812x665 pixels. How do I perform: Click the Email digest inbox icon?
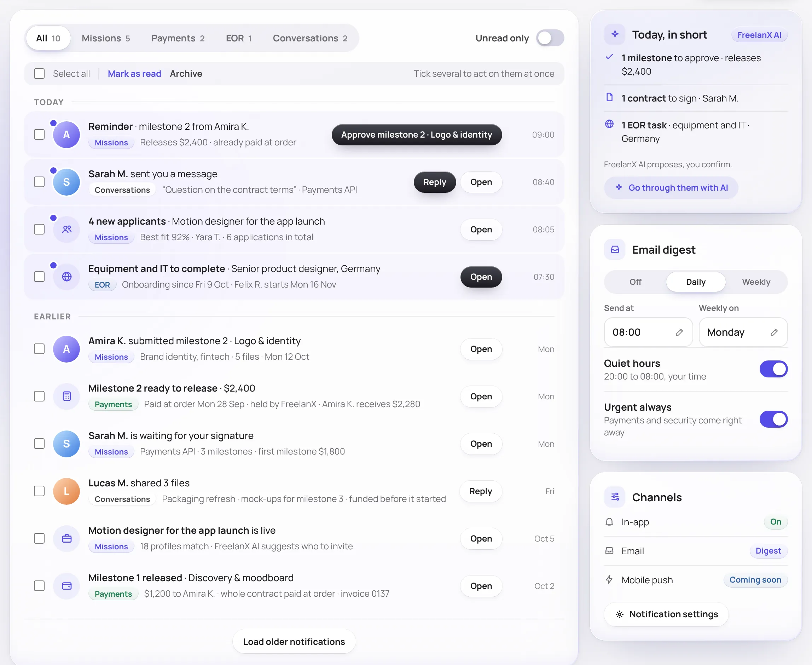tap(615, 250)
